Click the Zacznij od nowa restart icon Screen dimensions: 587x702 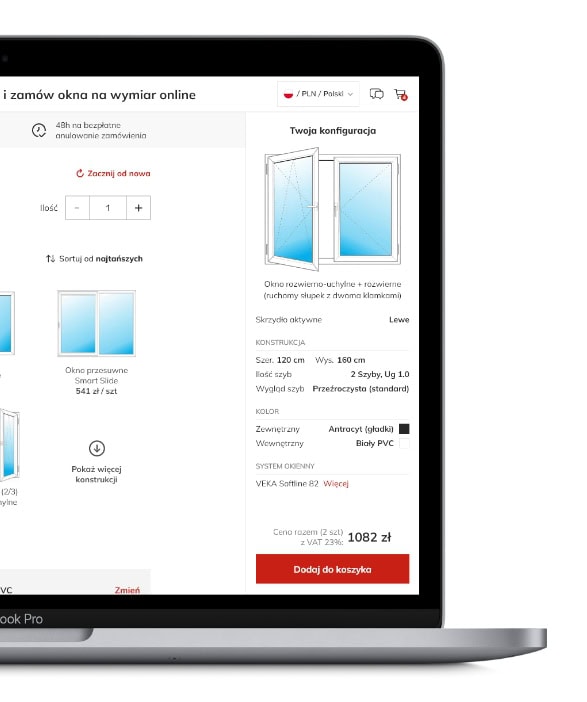pyautogui.click(x=80, y=173)
